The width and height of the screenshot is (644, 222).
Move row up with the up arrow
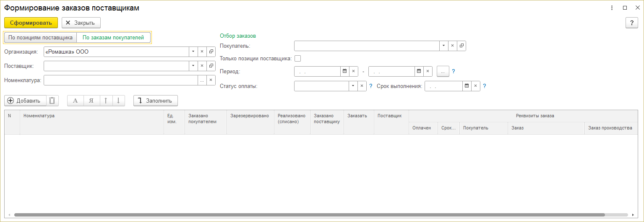click(106, 101)
